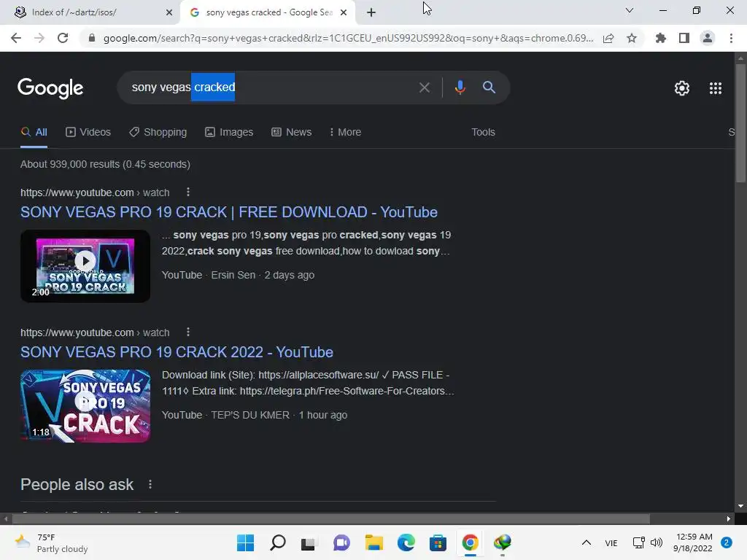Viewport: 747px width, 560px height.
Task: Open 'SONY VEGAS PRO 19 CRACK | FREE DOWNLOAD' link
Action: 228,212
